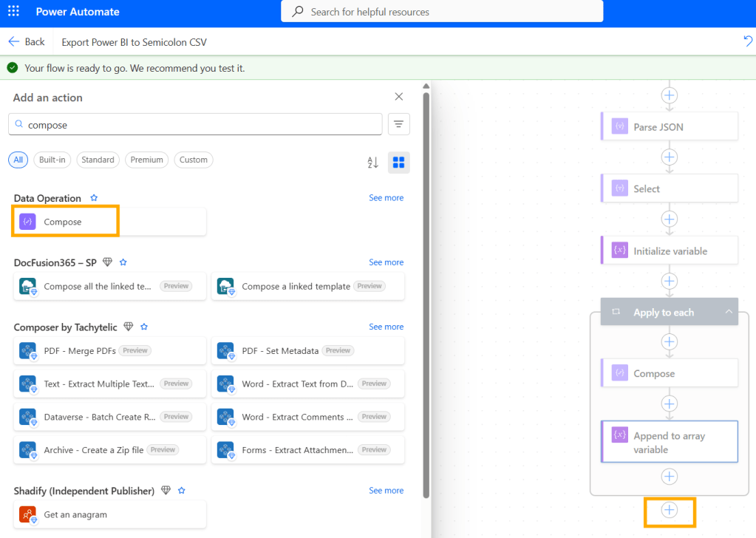The image size is (756, 538).
Task: Switch to the All filter tab
Action: [18, 160]
